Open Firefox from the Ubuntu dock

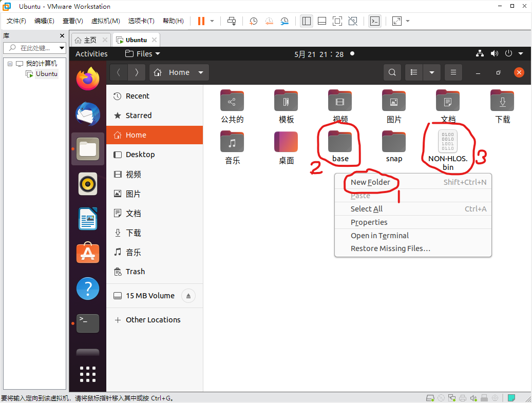click(88, 79)
